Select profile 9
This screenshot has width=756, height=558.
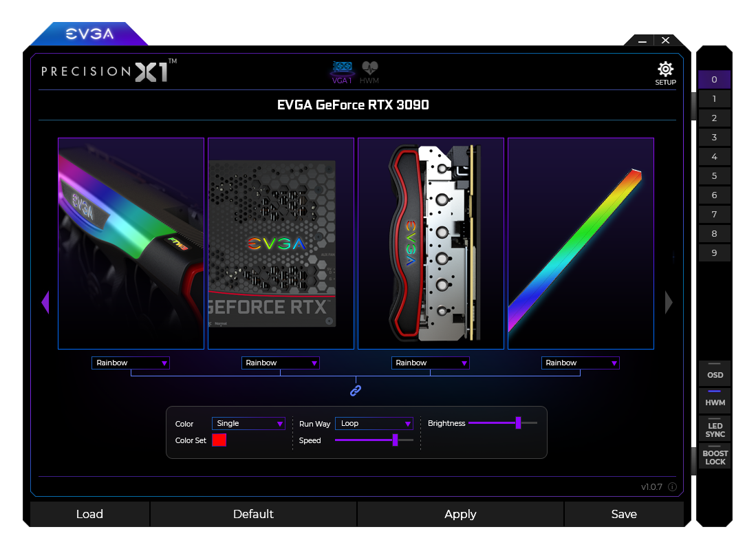coord(715,253)
